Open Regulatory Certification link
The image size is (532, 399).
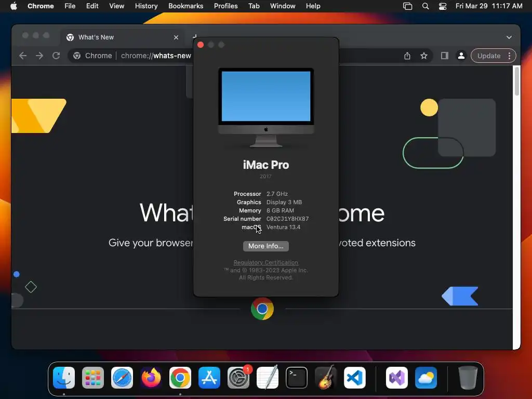click(266, 262)
